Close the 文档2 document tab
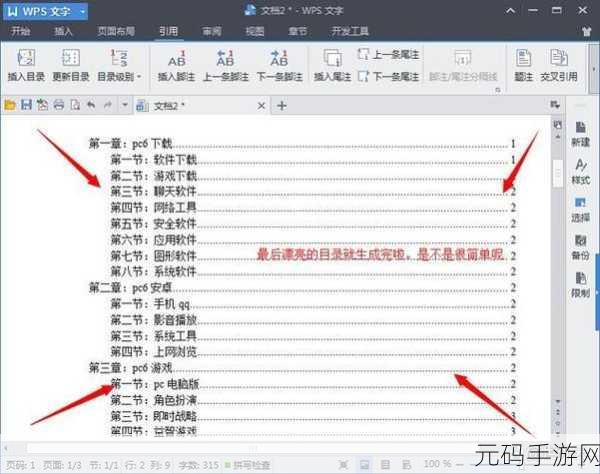 point(261,106)
